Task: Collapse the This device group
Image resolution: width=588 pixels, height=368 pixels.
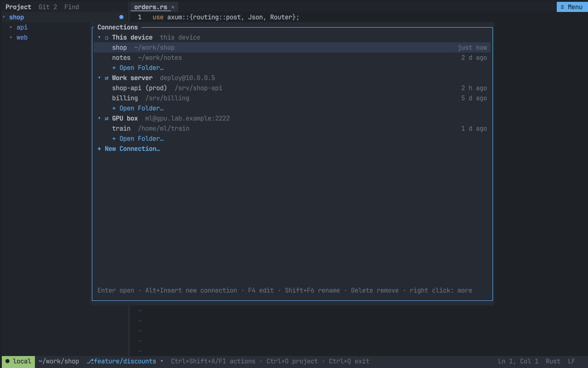Action: [99, 37]
